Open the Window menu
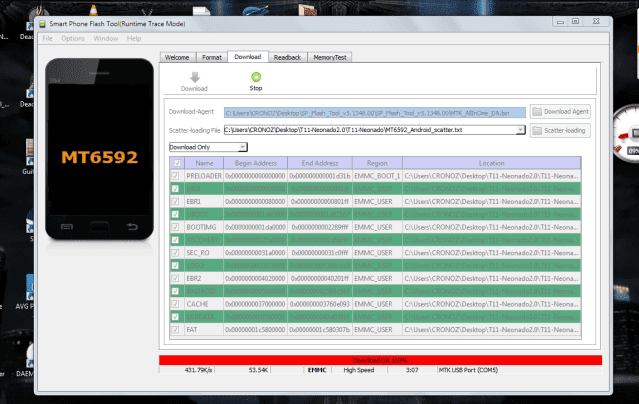 (106, 38)
